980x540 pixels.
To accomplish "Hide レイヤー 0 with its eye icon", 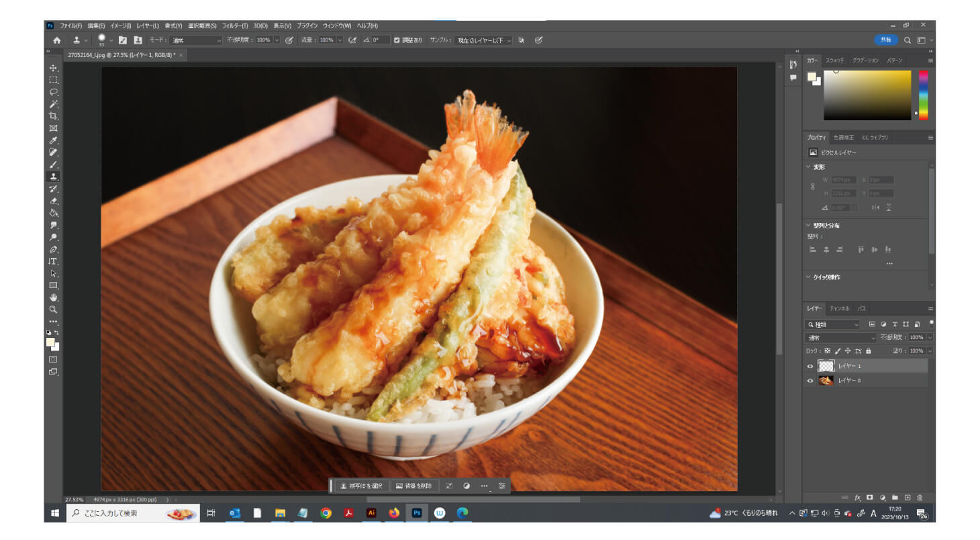I will pyautogui.click(x=810, y=381).
